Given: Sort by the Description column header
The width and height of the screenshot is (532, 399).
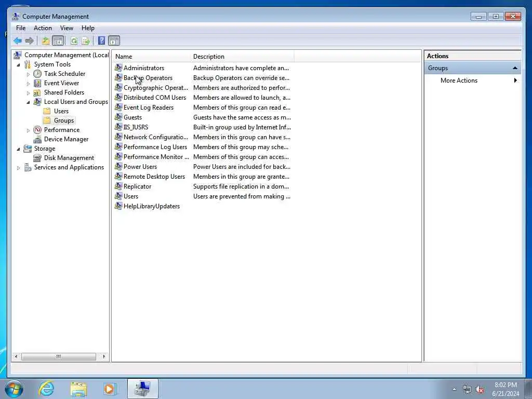Looking at the screenshot, I should (242, 57).
